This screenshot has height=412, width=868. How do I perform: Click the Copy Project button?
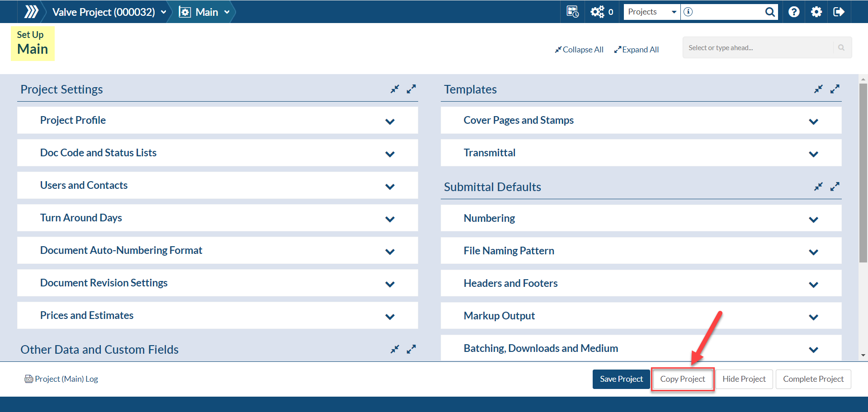pyautogui.click(x=683, y=379)
